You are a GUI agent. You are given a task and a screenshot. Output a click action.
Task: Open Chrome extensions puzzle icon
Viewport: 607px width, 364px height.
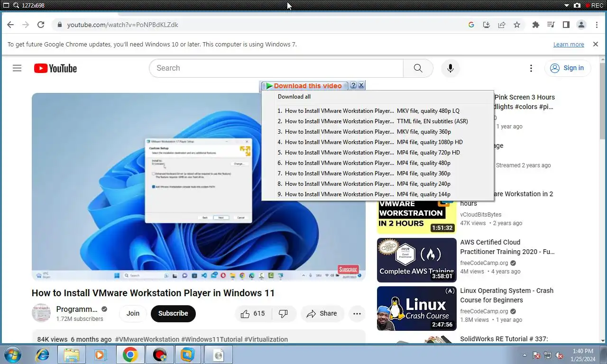(x=536, y=25)
